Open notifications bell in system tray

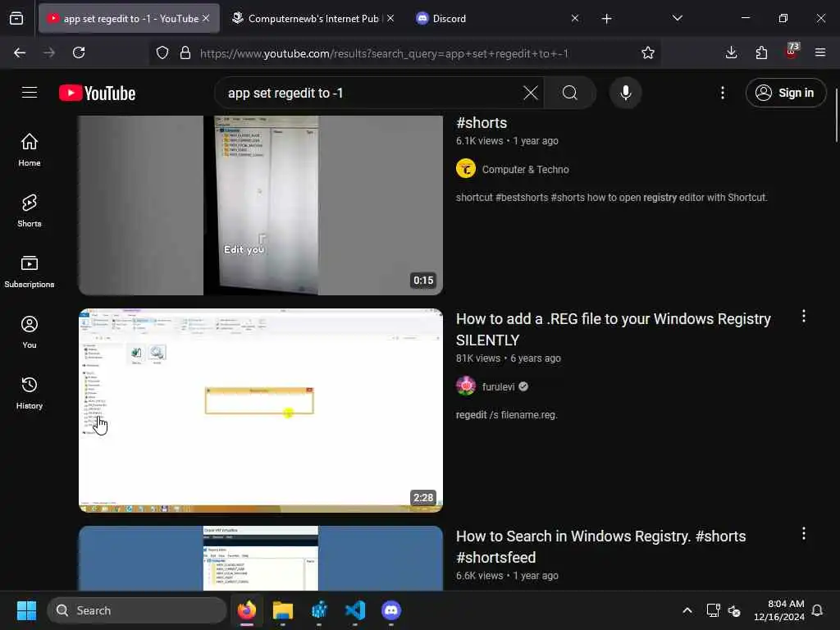817,610
